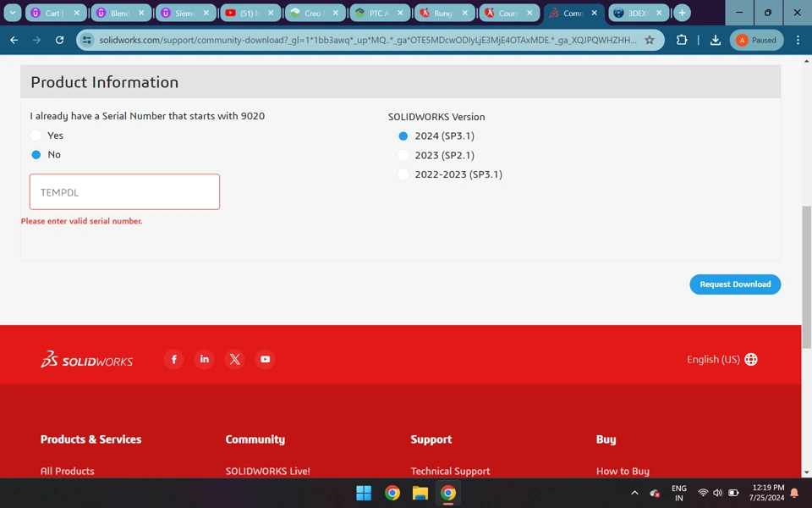Show hidden system tray icons
Viewport: 812px width, 508px height.
tap(634, 493)
